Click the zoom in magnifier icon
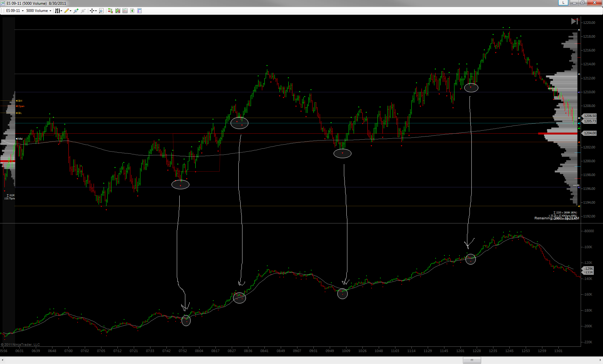This screenshot has width=603, height=364. [x=76, y=11]
